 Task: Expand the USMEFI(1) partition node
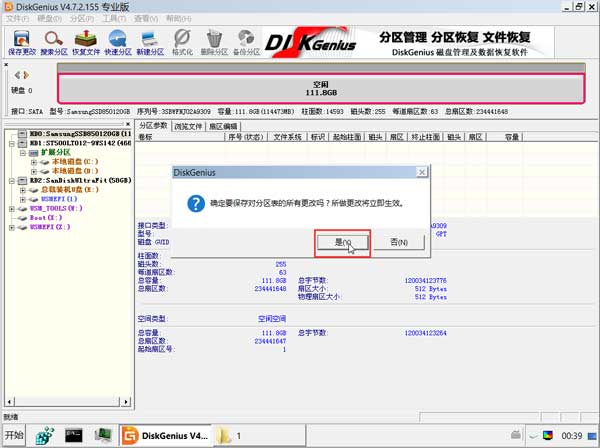[x=23, y=199]
